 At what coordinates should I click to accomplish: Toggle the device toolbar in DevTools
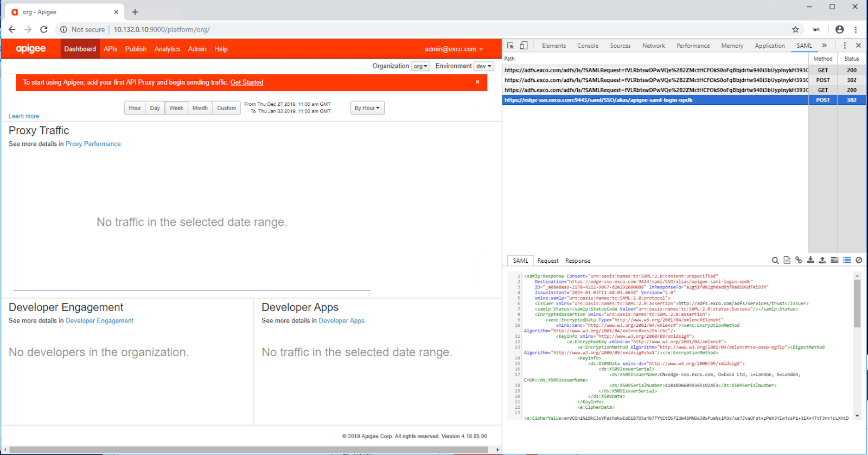[x=524, y=46]
